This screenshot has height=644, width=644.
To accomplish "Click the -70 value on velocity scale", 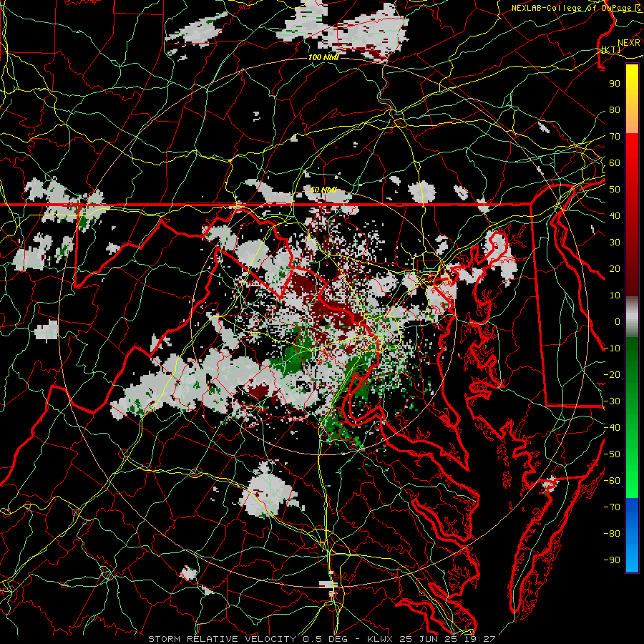I will [x=612, y=507].
